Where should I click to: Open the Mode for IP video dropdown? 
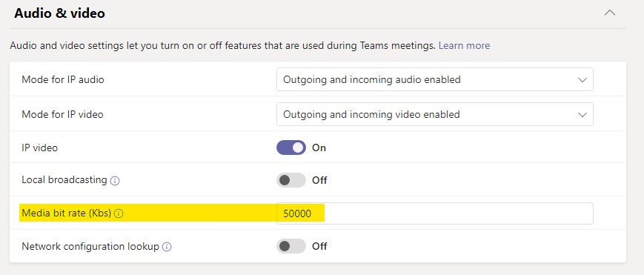(x=434, y=114)
